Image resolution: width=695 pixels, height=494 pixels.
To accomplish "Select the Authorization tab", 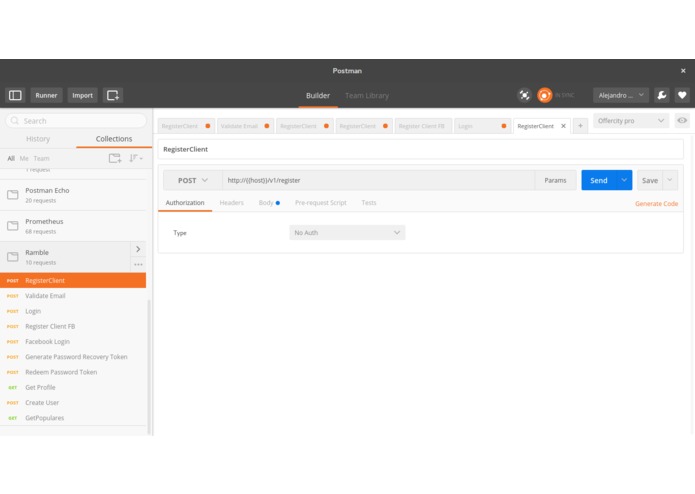I will [185, 203].
